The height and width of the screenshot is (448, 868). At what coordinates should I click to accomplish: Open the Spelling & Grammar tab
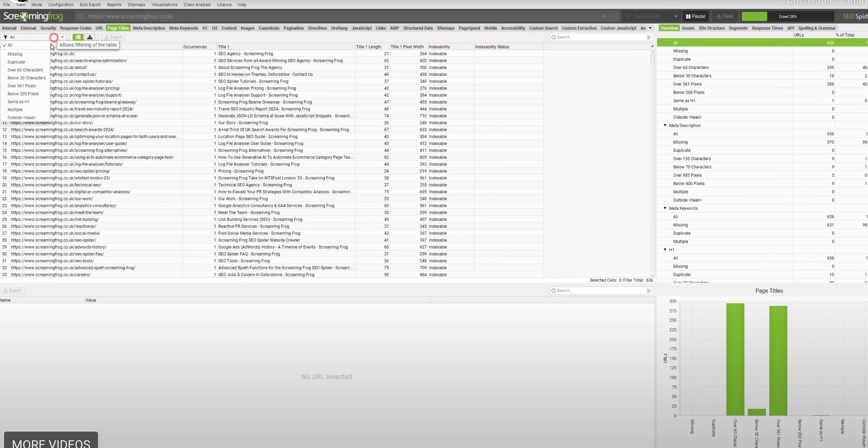(x=816, y=28)
